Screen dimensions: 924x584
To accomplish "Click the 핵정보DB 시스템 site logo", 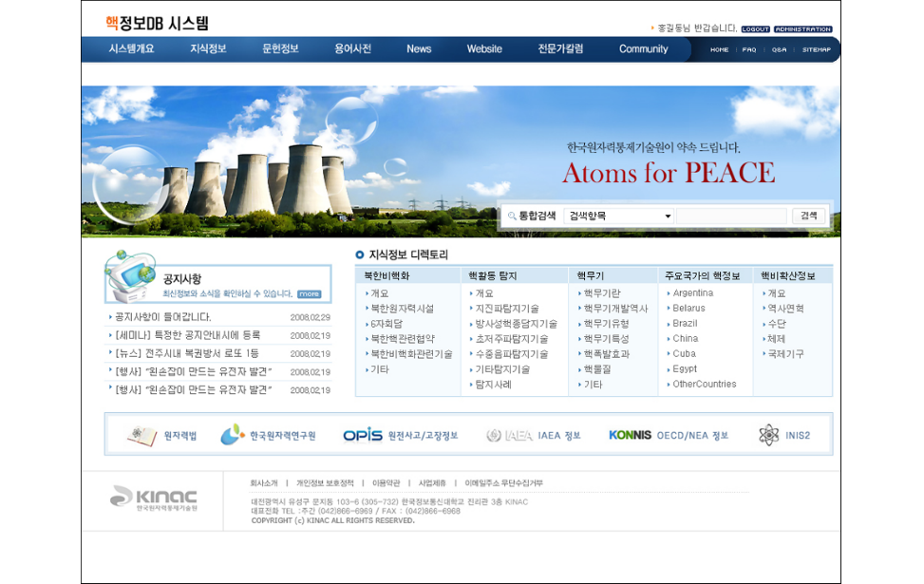I will coord(157,24).
